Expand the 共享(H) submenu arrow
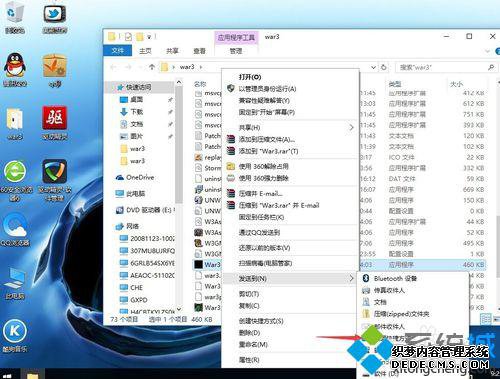Screen dimensions: 500x379 (351, 127)
